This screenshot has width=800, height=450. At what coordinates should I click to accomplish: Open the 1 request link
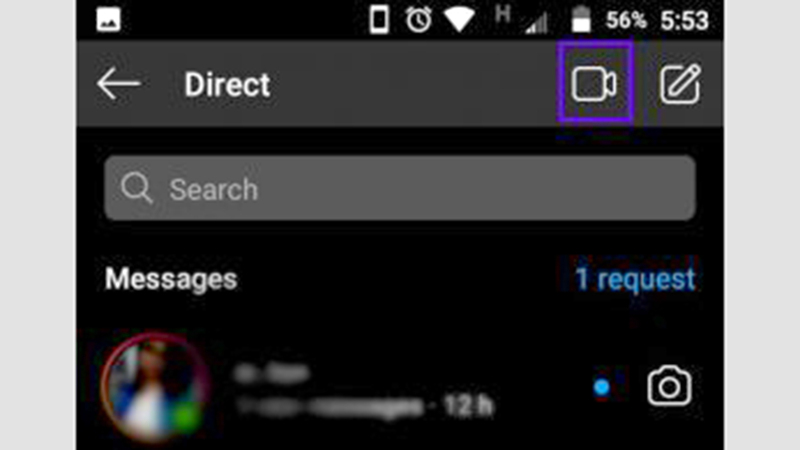click(635, 279)
